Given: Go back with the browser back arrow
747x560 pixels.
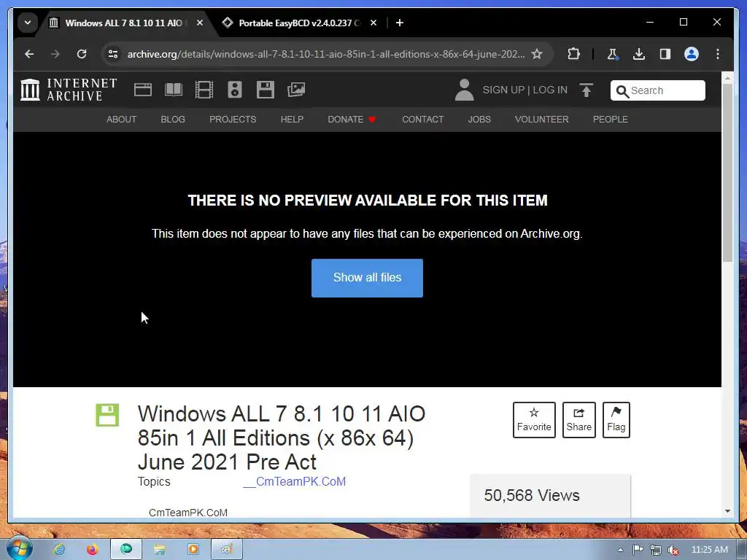Looking at the screenshot, I should point(29,54).
